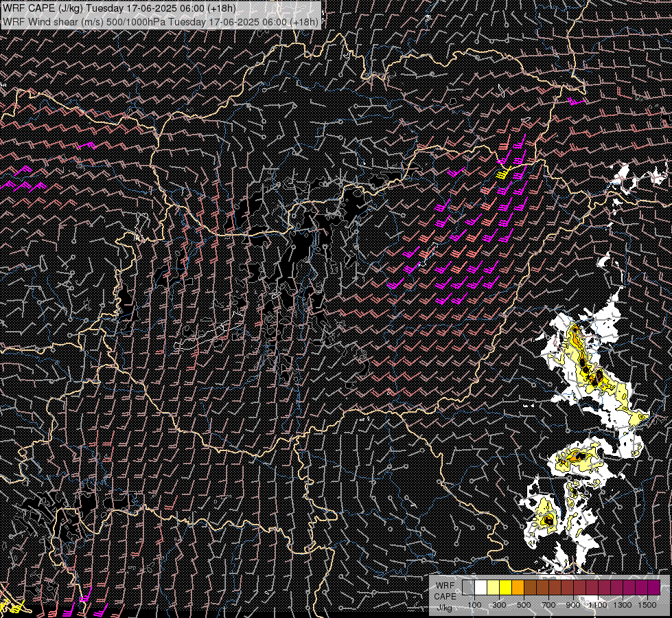Click the 900 legend label
This screenshot has width=672, height=618.
coord(573,605)
